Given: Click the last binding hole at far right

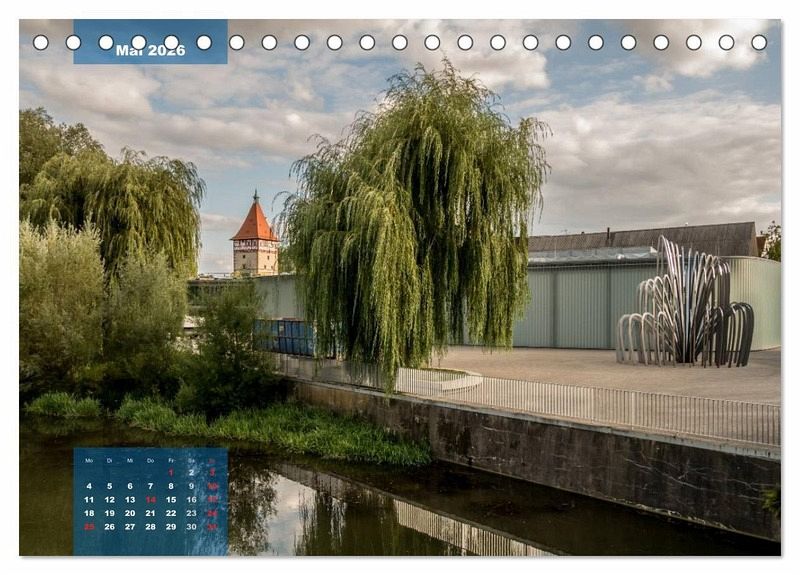Looking at the screenshot, I should pyautogui.click(x=759, y=42).
